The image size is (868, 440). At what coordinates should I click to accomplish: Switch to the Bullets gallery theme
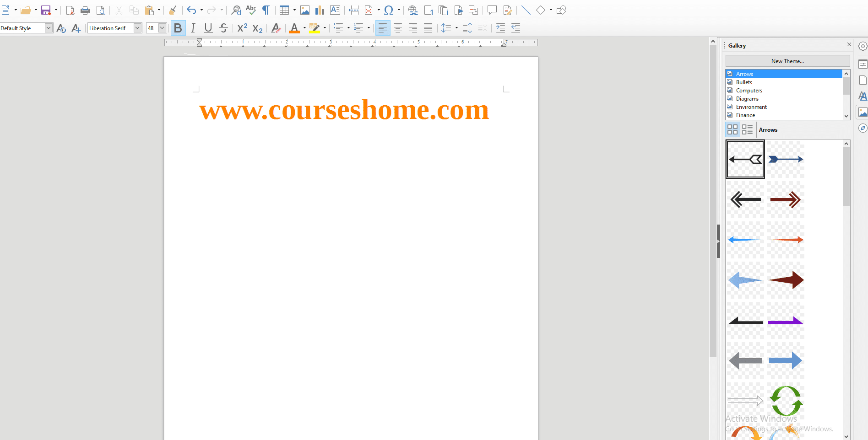click(x=744, y=82)
